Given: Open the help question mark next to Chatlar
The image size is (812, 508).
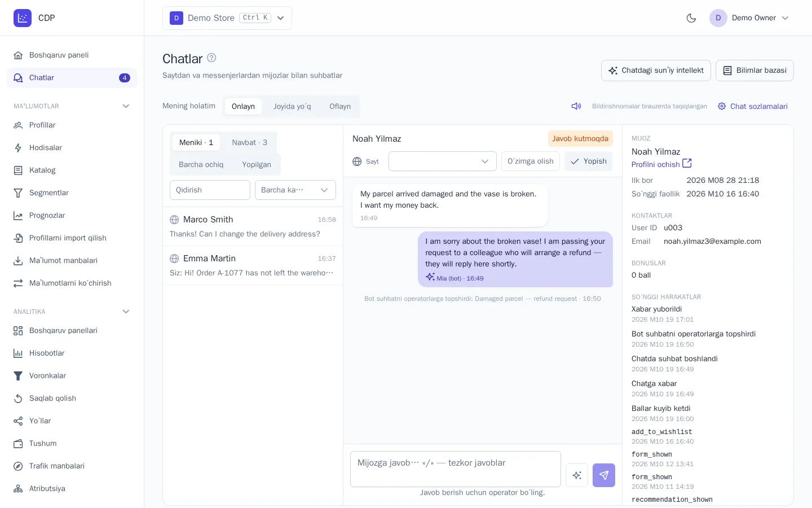Looking at the screenshot, I should (211, 58).
